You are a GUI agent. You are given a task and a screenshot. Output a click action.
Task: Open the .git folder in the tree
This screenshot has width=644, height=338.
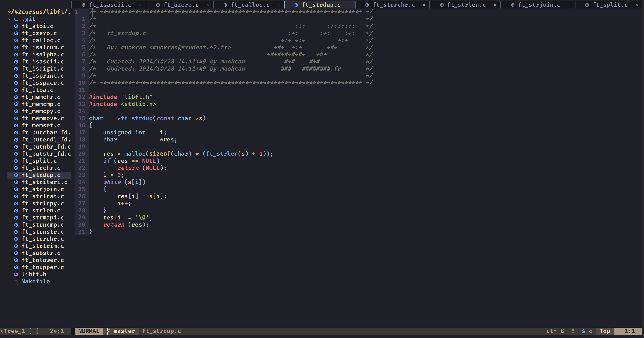pyautogui.click(x=28, y=19)
